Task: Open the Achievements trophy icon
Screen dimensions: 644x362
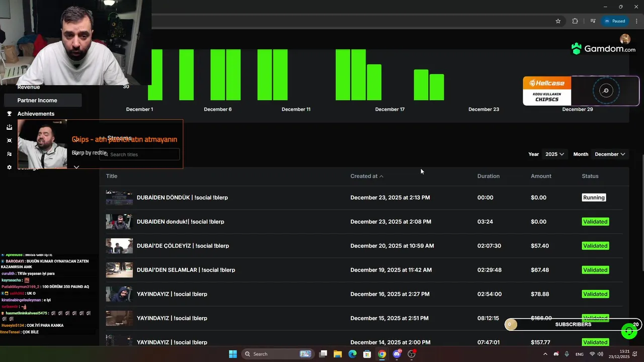Action: coord(9,114)
